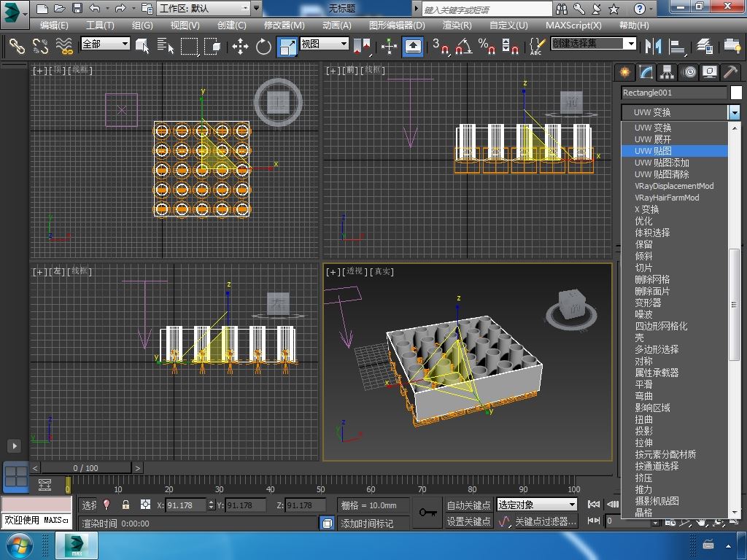Select the Move tool in toolbar
Image resolution: width=747 pixels, height=560 pixels.
click(240, 47)
